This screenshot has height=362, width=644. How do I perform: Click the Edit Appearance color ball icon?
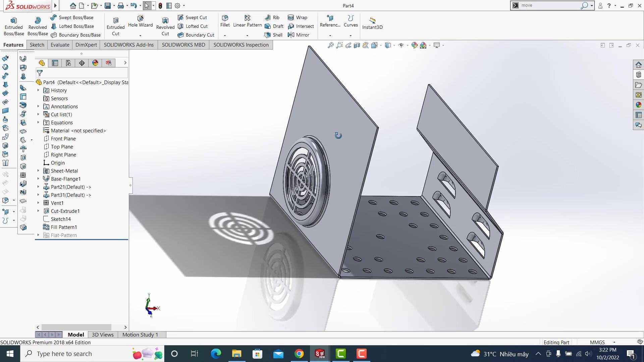click(414, 45)
